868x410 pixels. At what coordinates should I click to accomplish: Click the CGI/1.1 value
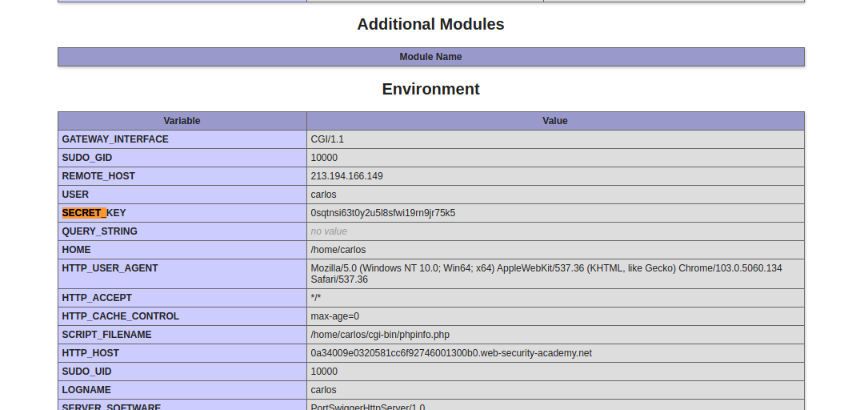pyautogui.click(x=327, y=139)
